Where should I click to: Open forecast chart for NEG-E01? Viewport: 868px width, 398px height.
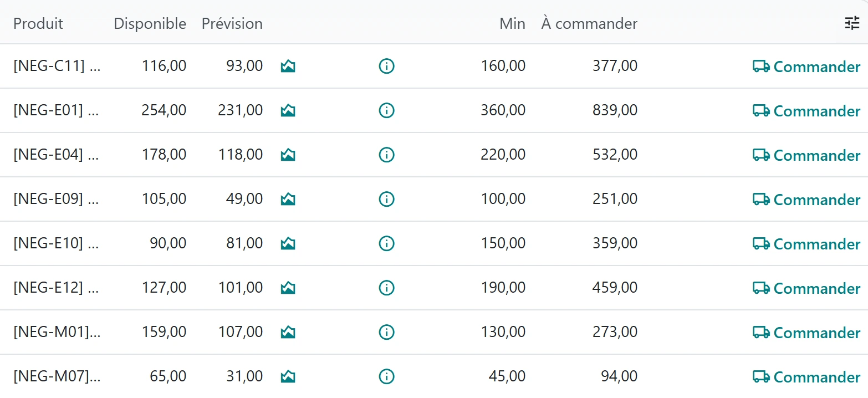click(x=288, y=111)
